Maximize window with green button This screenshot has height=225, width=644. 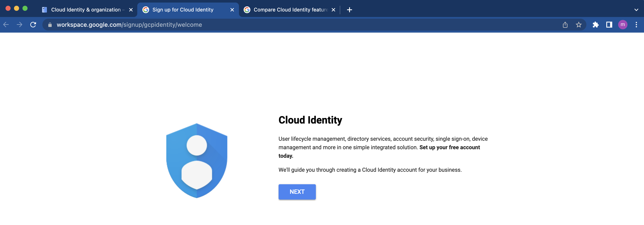coord(25,8)
